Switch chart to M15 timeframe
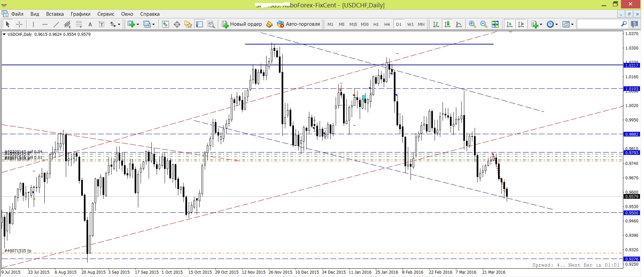The height and width of the screenshot is (277, 644). (353, 24)
